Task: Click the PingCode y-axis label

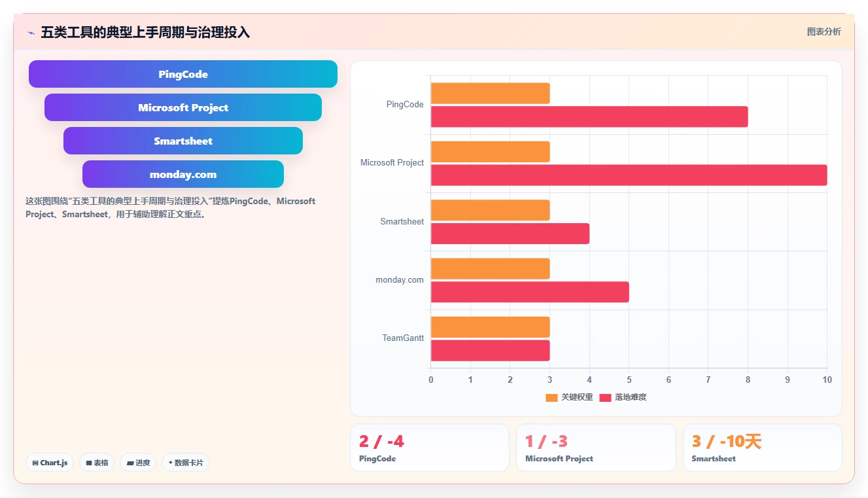Action: pos(405,105)
